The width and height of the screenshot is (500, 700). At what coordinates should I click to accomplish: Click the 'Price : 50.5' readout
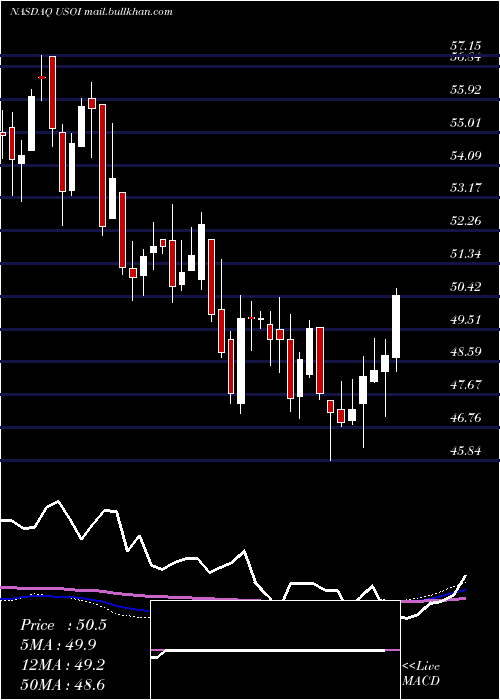[63, 625]
